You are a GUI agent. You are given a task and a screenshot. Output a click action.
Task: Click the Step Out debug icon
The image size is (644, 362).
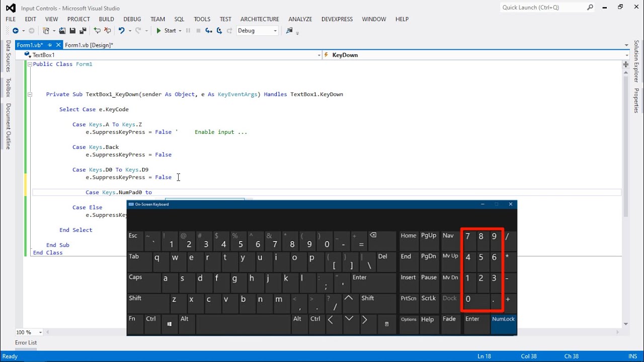pyautogui.click(x=229, y=31)
